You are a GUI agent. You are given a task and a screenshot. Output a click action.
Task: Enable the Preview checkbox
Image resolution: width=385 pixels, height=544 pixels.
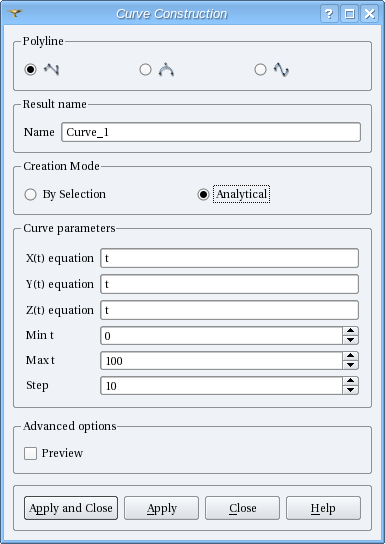[30, 453]
